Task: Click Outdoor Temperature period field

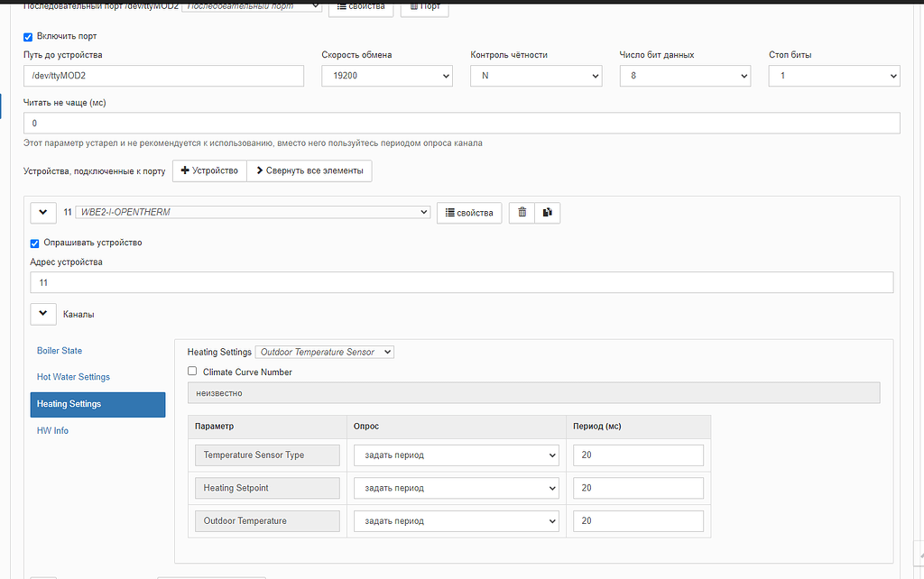Action: 638,521
